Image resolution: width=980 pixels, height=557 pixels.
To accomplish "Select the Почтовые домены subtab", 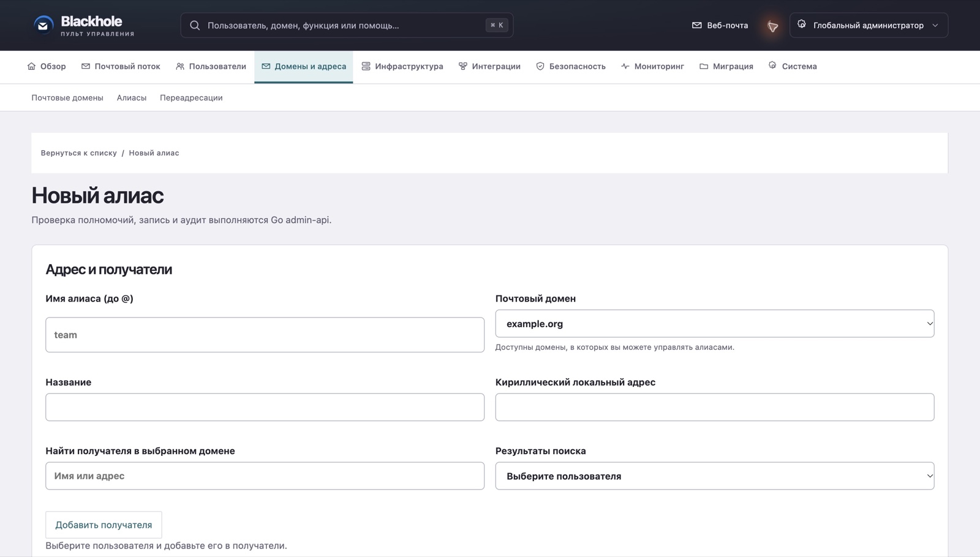I will tap(67, 97).
